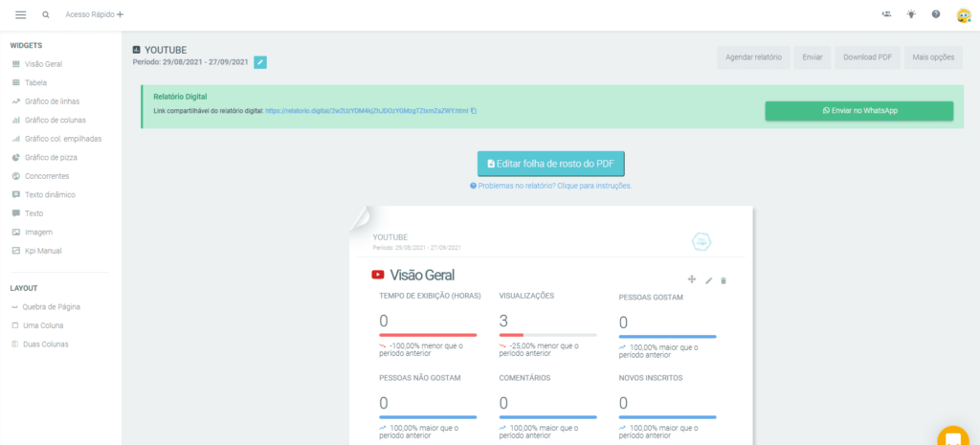Choose the Uma Coluna layout
Screen dimensions: 980x445
pyautogui.click(x=37, y=325)
